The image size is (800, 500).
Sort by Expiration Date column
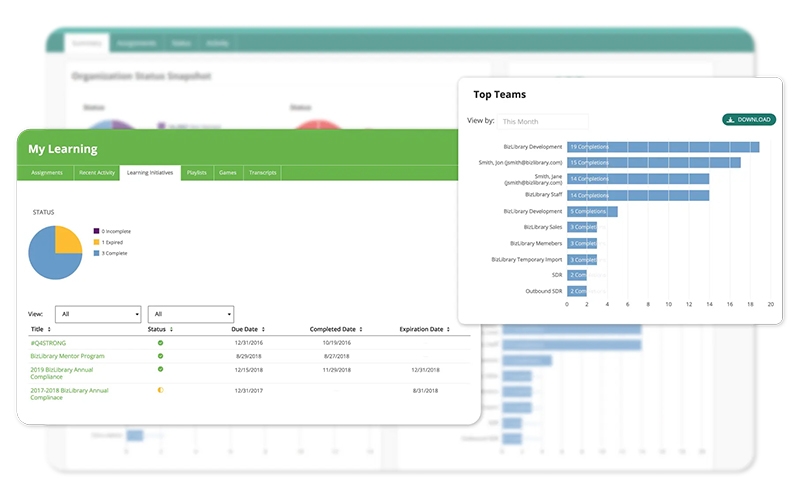coord(424,329)
